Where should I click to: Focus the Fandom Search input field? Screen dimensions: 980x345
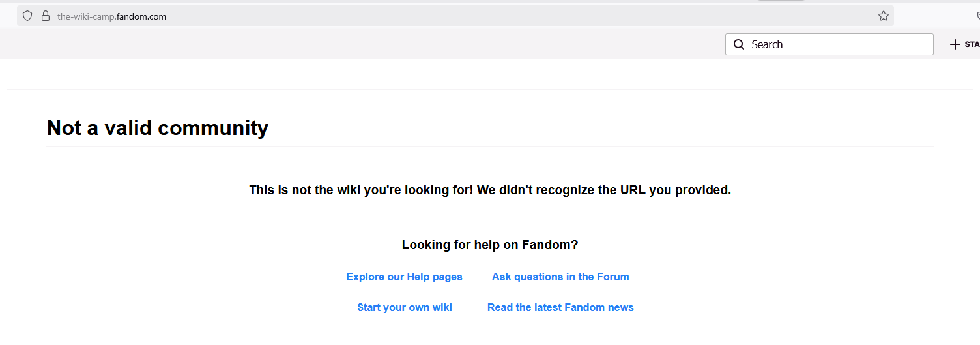coord(841,44)
